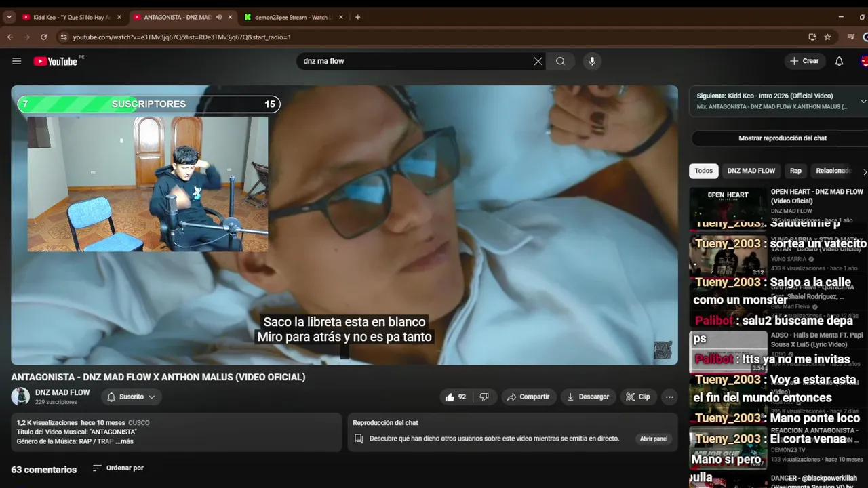Viewport: 868px width, 488px height.
Task: Open the Suscrito notification dropdown
Action: coord(132,396)
